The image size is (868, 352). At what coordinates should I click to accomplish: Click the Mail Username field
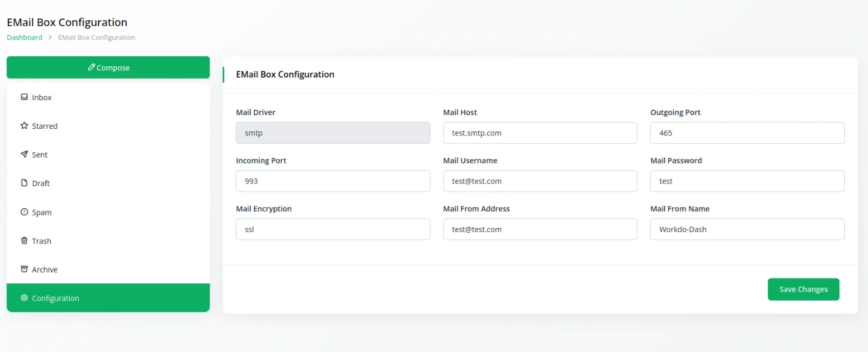pos(540,181)
